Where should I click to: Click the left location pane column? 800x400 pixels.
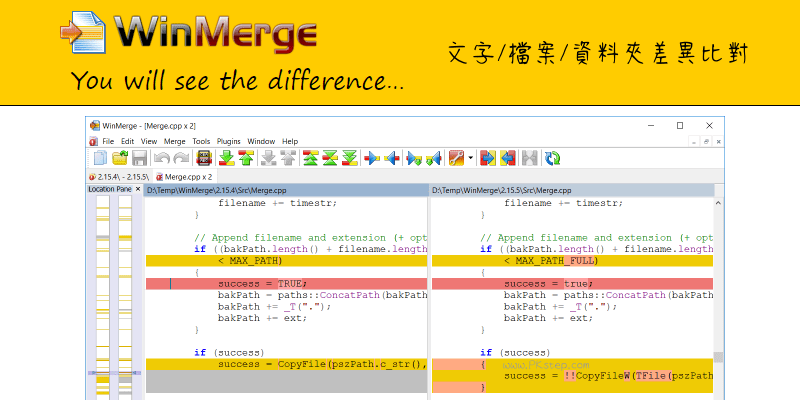coord(103,297)
